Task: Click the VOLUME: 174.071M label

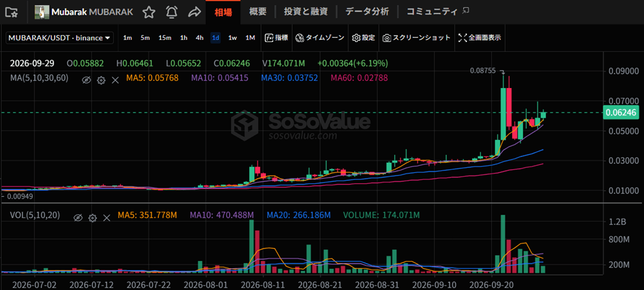Action: 381,215
